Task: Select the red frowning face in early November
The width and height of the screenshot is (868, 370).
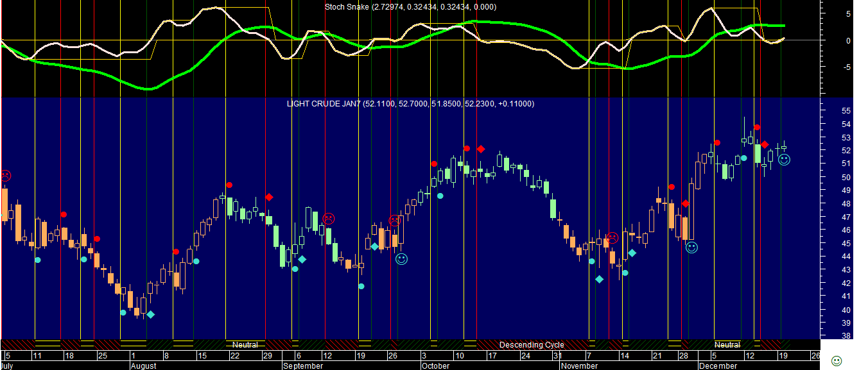Action: coord(612,238)
